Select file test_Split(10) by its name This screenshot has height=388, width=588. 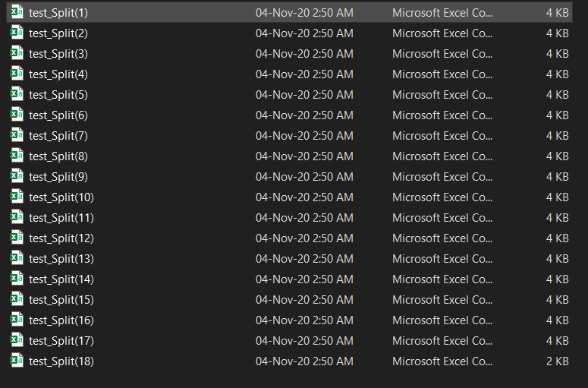tap(61, 197)
